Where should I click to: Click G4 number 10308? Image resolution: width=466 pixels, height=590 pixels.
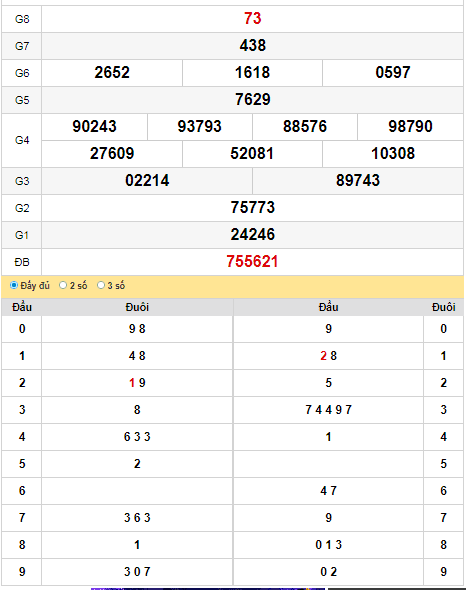pos(393,154)
